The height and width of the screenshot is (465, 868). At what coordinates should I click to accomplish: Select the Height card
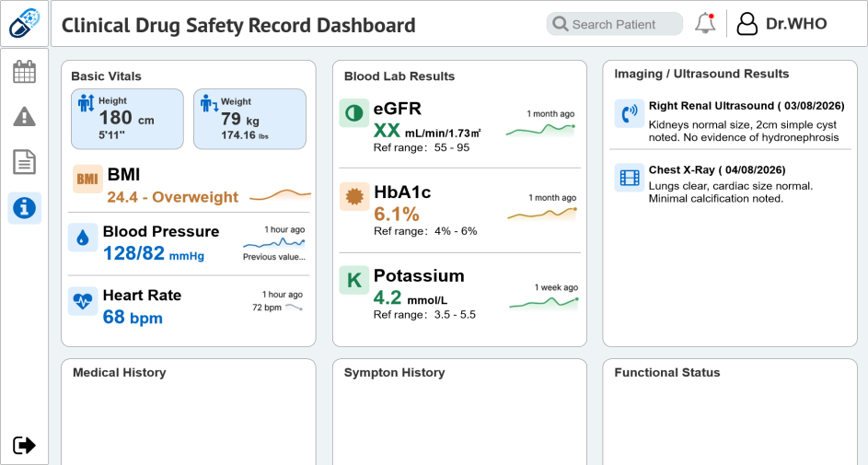(127, 119)
